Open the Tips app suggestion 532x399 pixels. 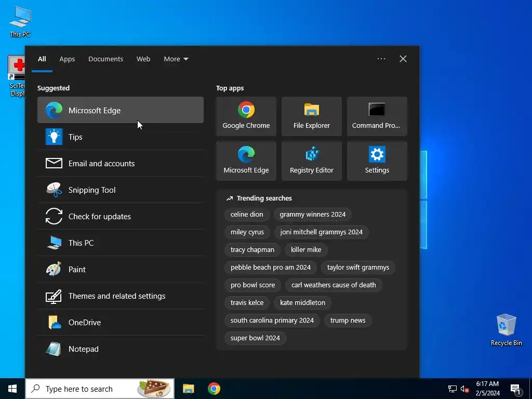coord(121,137)
